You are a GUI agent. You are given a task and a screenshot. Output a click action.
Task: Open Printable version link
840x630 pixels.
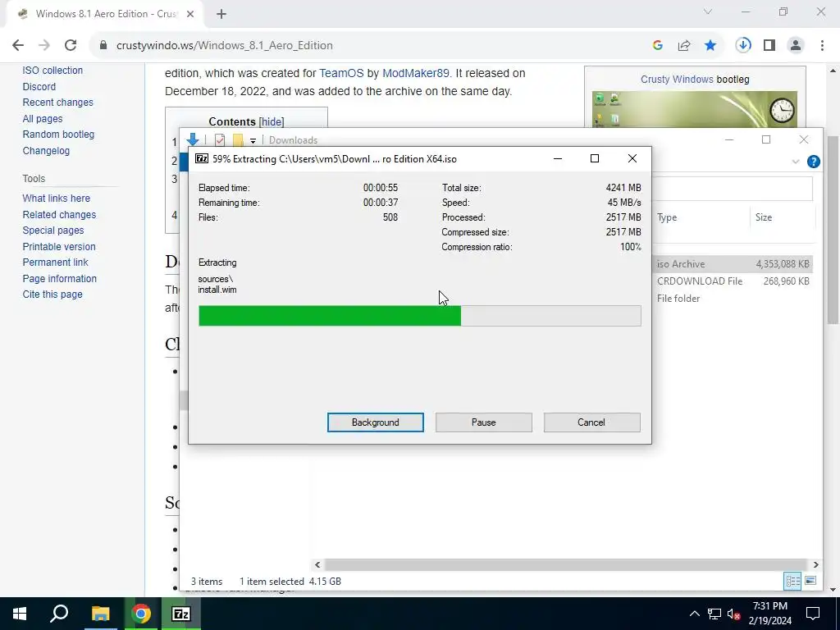tap(59, 246)
